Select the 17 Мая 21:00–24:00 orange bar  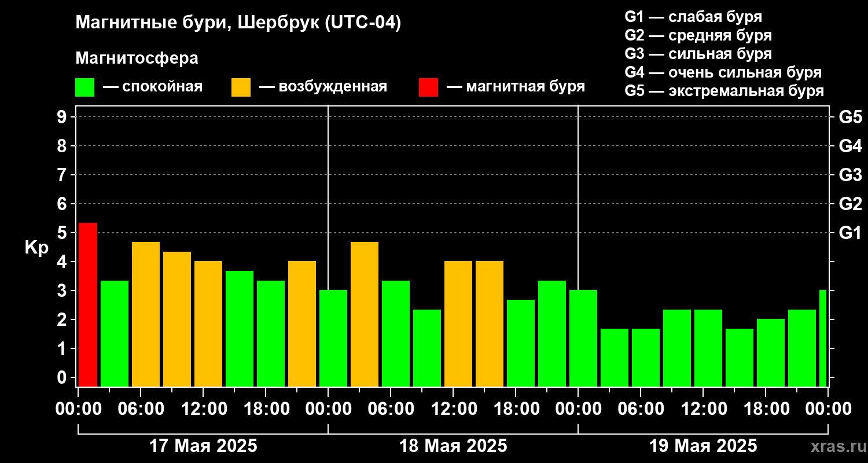(302, 324)
